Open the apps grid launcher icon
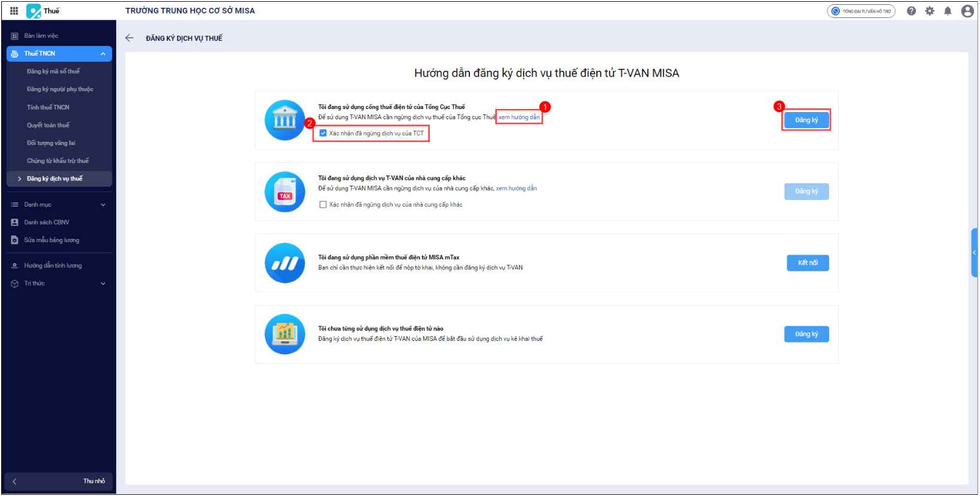The width and height of the screenshot is (980, 496). (x=14, y=11)
